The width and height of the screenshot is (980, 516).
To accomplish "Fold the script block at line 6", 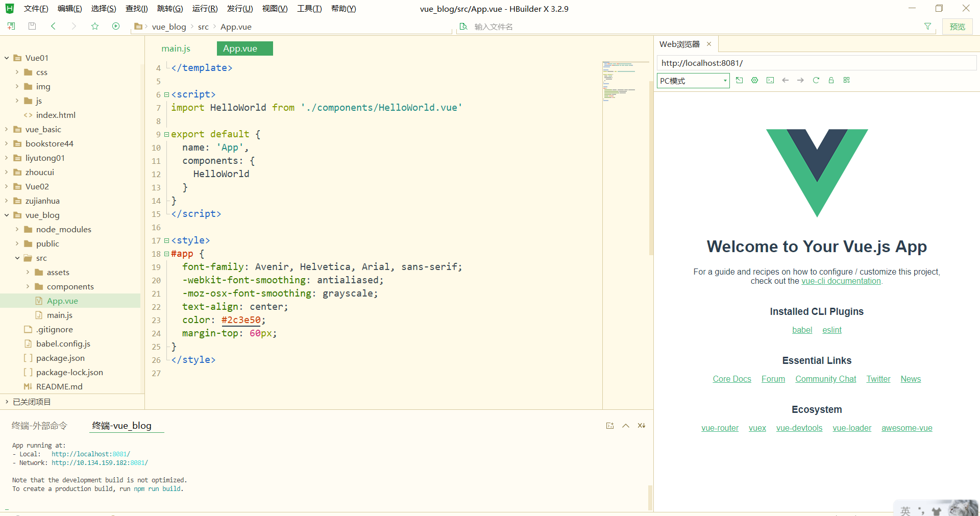I will [166, 94].
